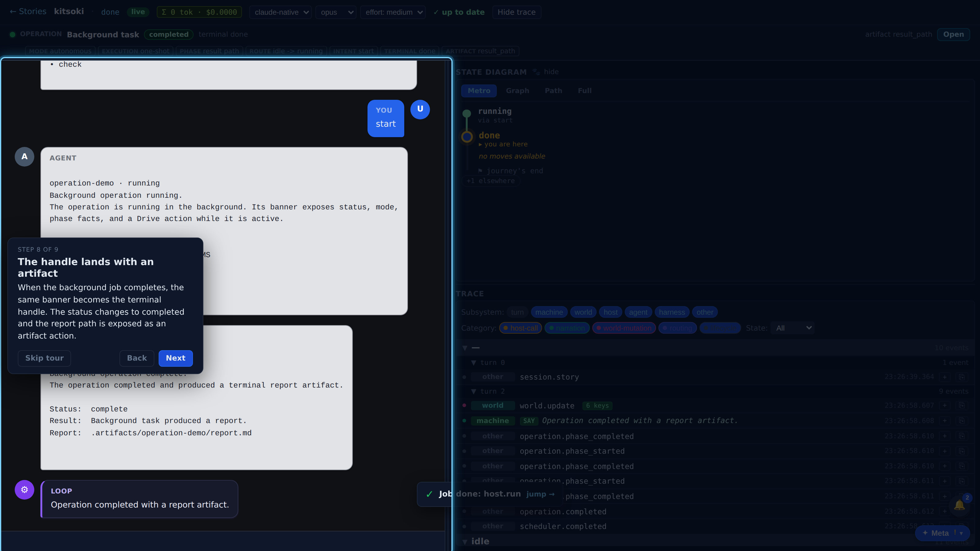
Task: Click the Skip tour button
Action: (x=44, y=358)
